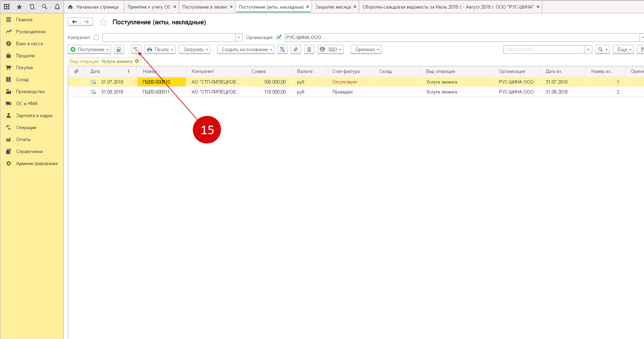Click the back navigation arrow

[74, 22]
